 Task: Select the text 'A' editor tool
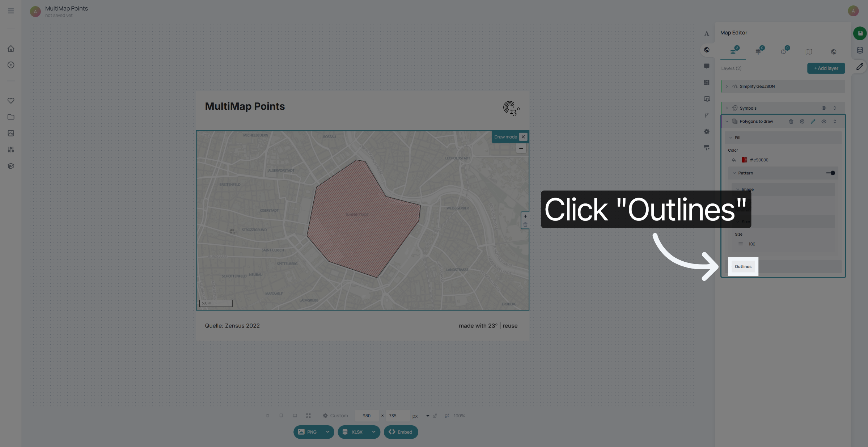coord(707,34)
